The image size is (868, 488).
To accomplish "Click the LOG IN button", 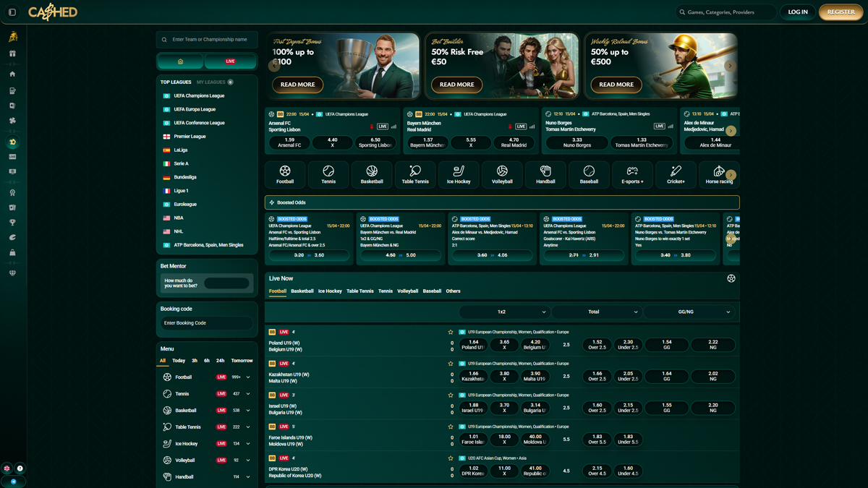I will point(798,12).
